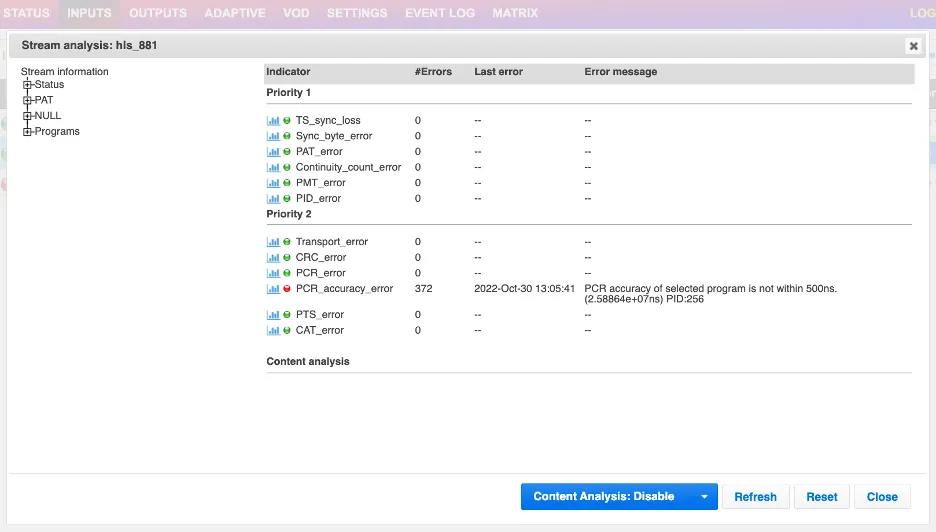The image size is (936, 532).
Task: Switch to the OUTPUTS tab
Action: tap(158, 13)
